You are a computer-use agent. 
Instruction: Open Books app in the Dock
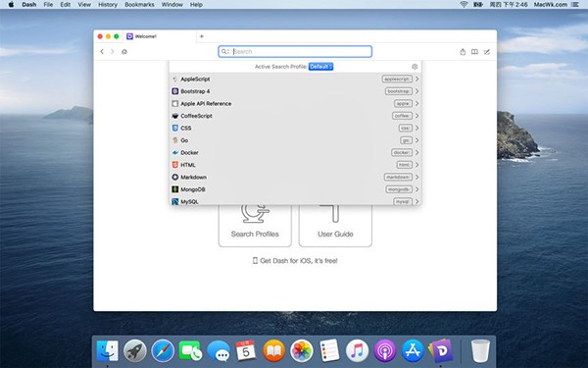(273, 350)
